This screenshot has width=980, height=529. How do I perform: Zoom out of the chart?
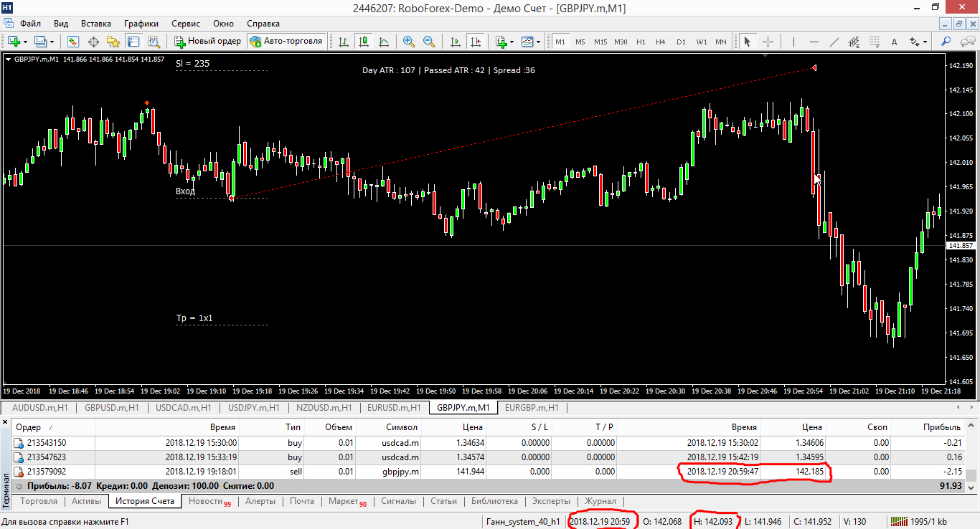point(429,41)
